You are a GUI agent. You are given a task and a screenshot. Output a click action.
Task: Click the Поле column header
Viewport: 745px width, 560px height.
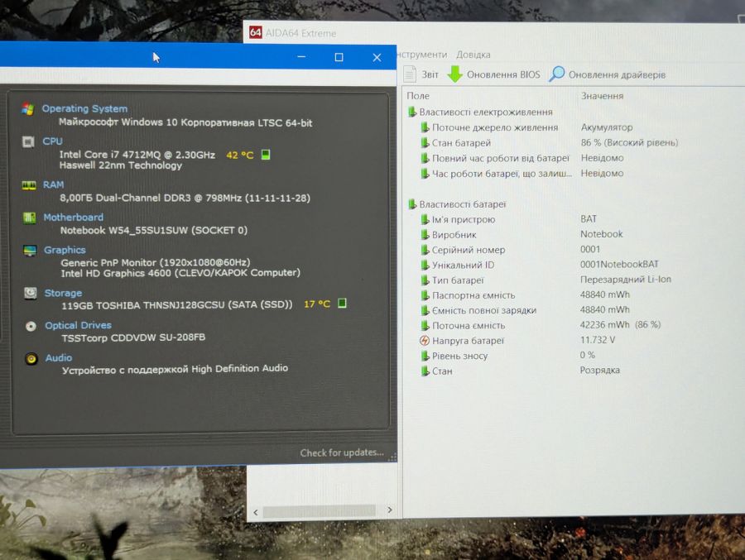click(x=418, y=96)
